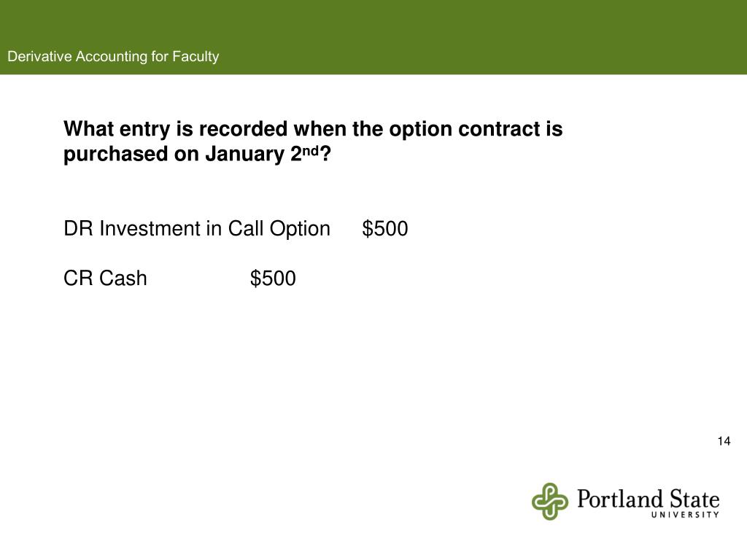The width and height of the screenshot is (747, 560).
Task: Click the word 'Faculty' in the header
Action: pos(196,57)
